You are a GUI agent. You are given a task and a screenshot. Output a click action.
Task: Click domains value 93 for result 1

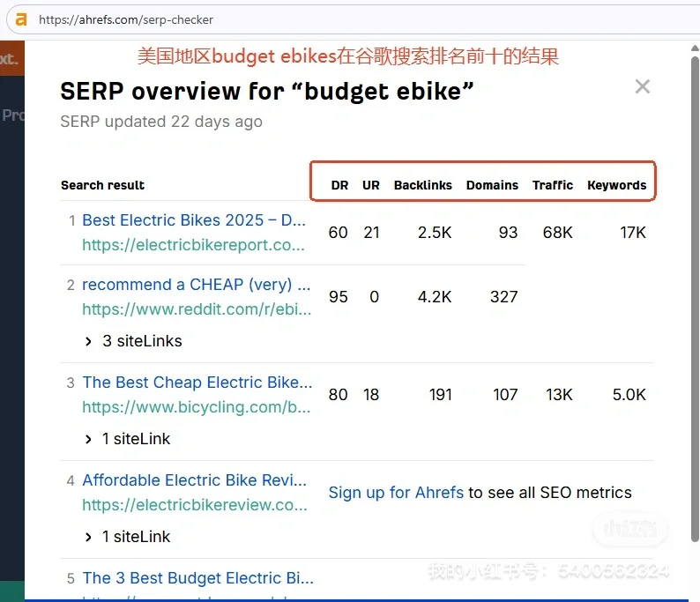[508, 233]
